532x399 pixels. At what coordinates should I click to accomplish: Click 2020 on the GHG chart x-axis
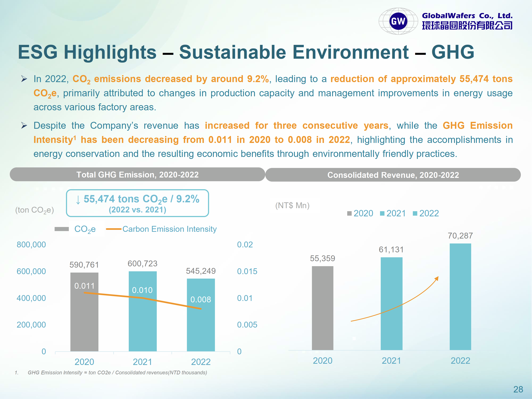pyautogui.click(x=84, y=362)
